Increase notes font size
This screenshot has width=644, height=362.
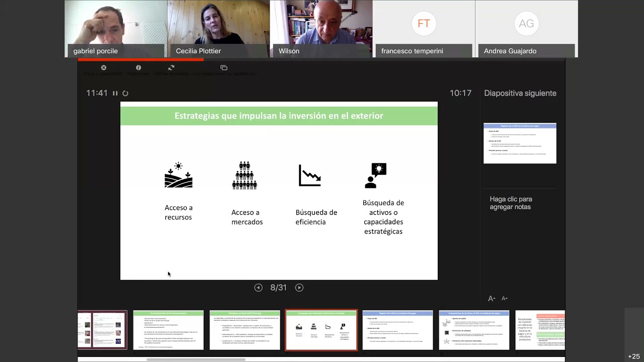(492, 299)
